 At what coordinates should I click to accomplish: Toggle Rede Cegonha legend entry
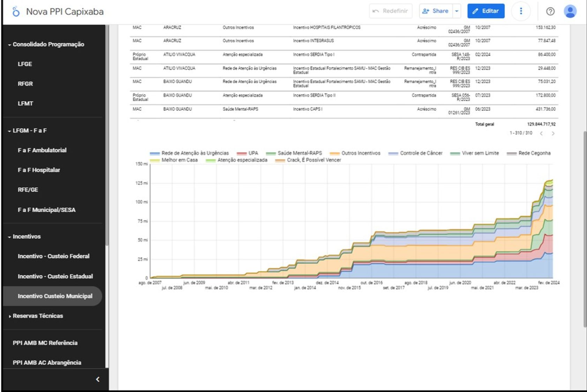[534, 153]
